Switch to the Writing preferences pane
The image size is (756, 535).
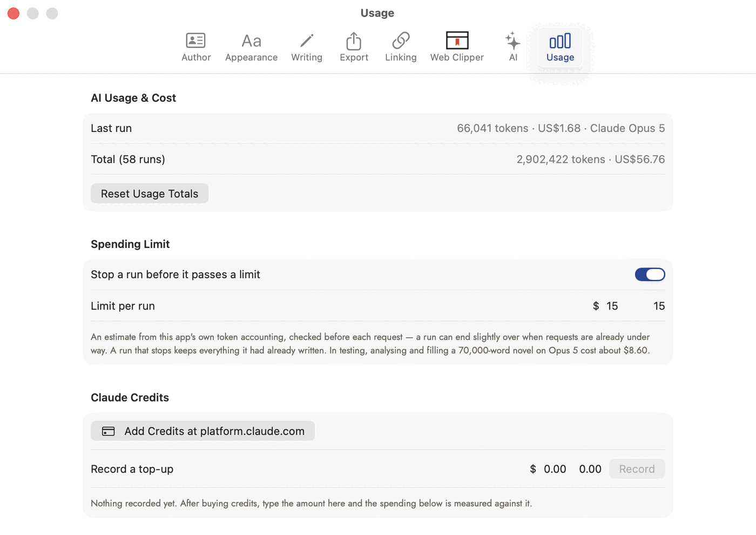click(x=307, y=48)
